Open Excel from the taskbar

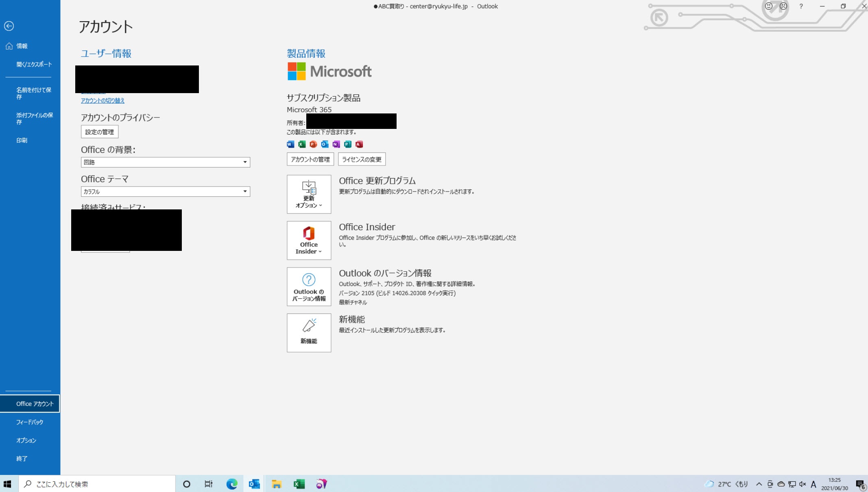pos(299,484)
